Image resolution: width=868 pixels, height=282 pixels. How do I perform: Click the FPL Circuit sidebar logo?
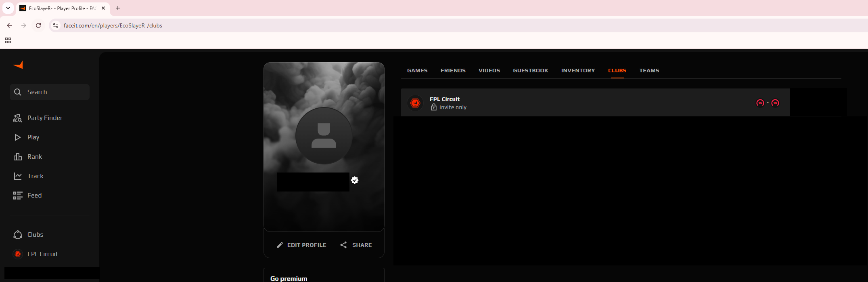pos(18,254)
